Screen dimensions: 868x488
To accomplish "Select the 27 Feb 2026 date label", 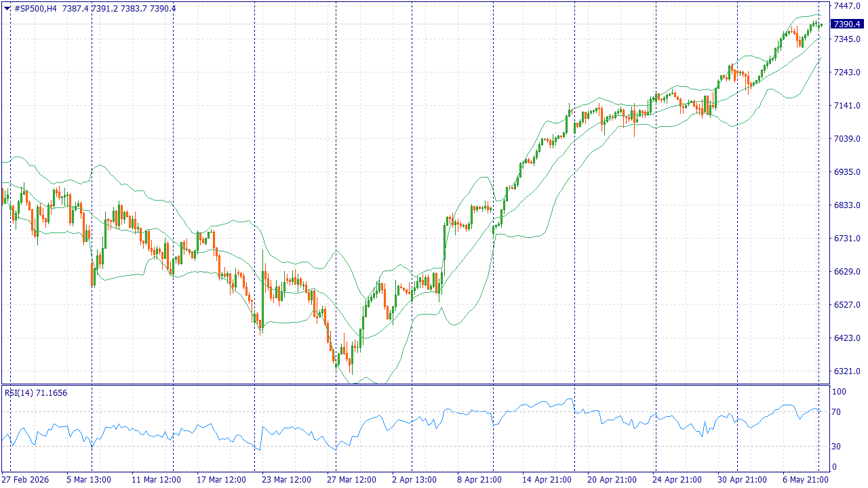I will pyautogui.click(x=24, y=480).
